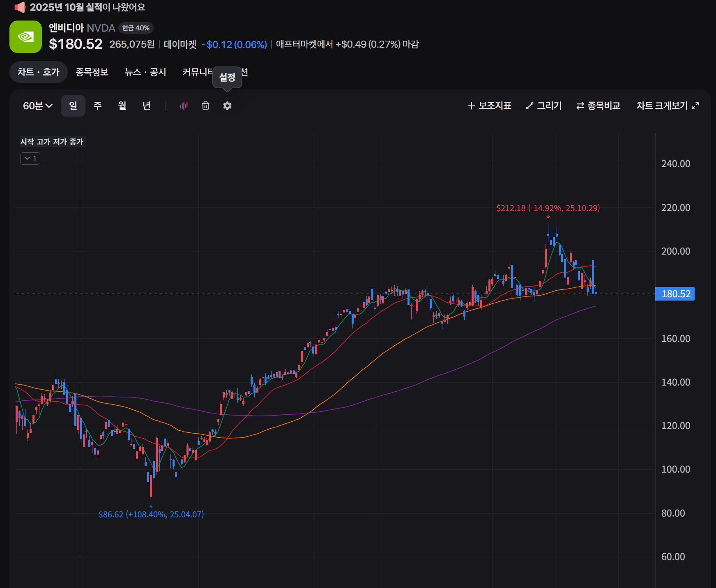Click 종목비교 to compare stocks
The image size is (716, 588).
click(598, 106)
